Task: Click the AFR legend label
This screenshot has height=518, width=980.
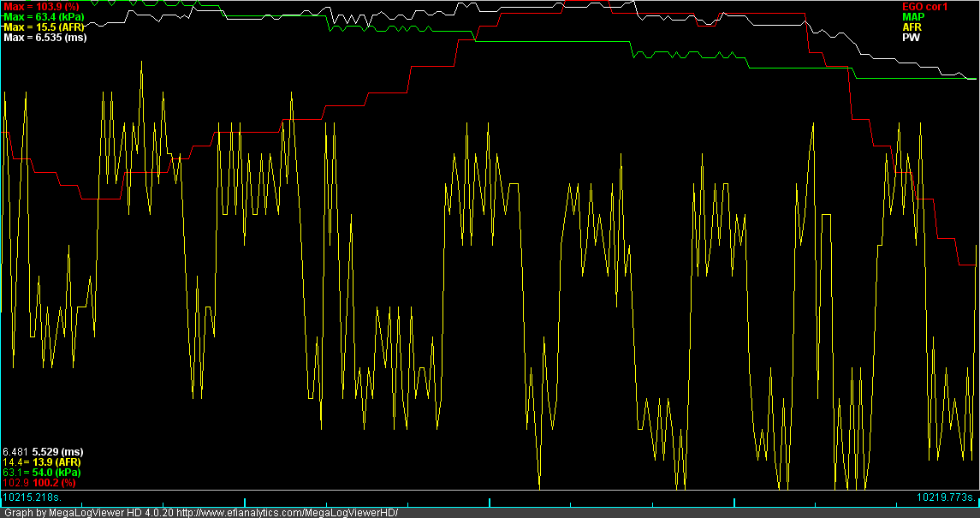Action: 912,27
